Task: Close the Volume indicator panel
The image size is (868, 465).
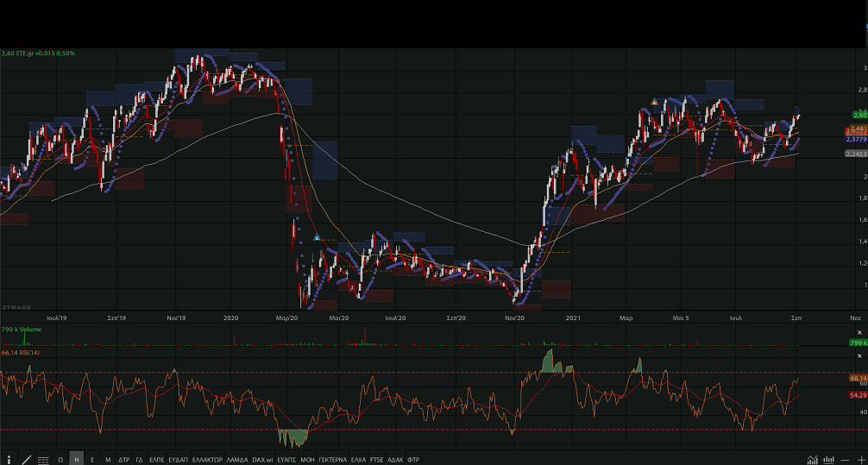Action: click(x=859, y=332)
